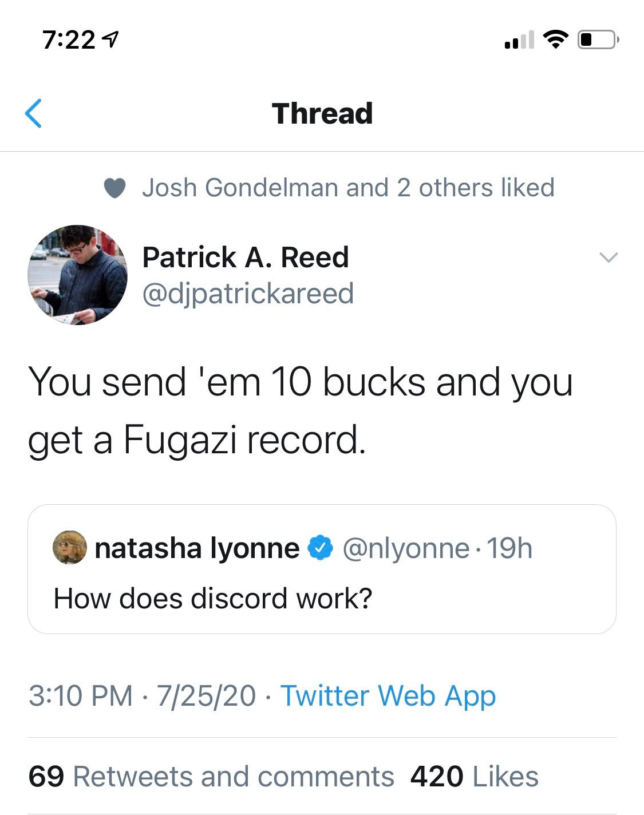Open tweet options chevron menu

(x=608, y=258)
